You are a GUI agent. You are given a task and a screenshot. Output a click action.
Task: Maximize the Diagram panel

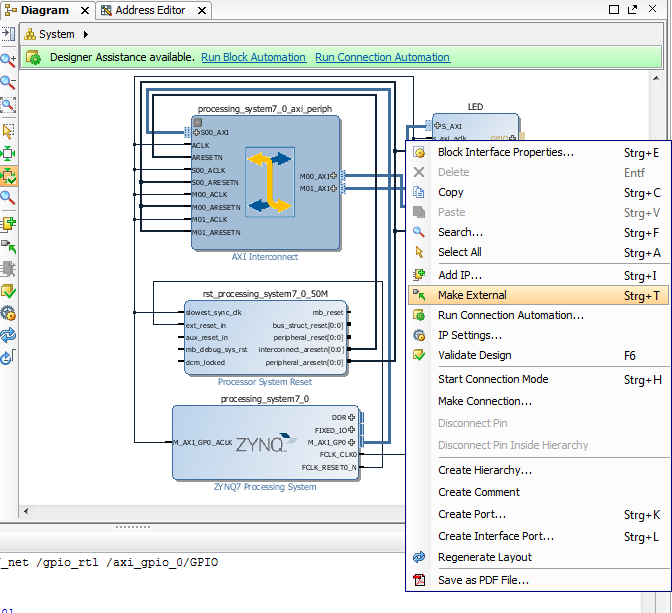(x=614, y=9)
